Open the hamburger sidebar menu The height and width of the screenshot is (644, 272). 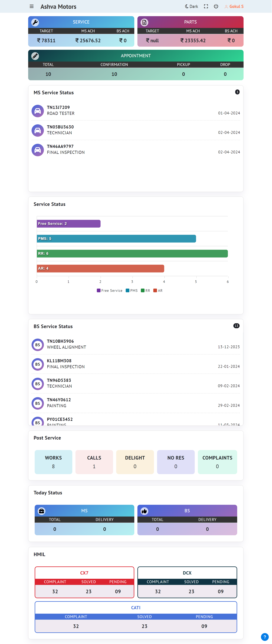[31, 7]
